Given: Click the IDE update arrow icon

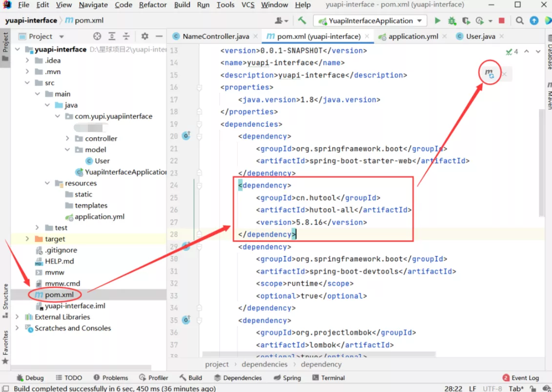Looking at the screenshot, I should pyautogui.click(x=534, y=21).
